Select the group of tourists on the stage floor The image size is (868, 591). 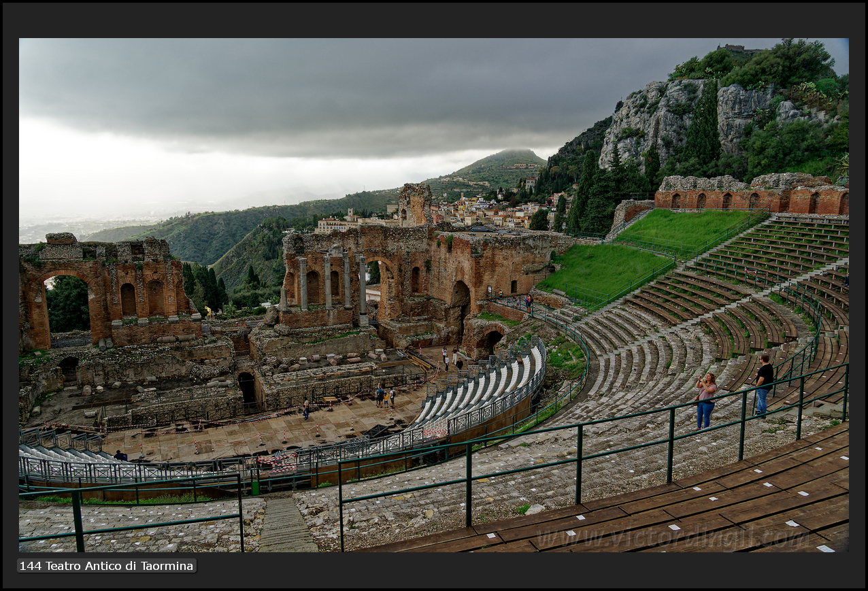click(385, 396)
